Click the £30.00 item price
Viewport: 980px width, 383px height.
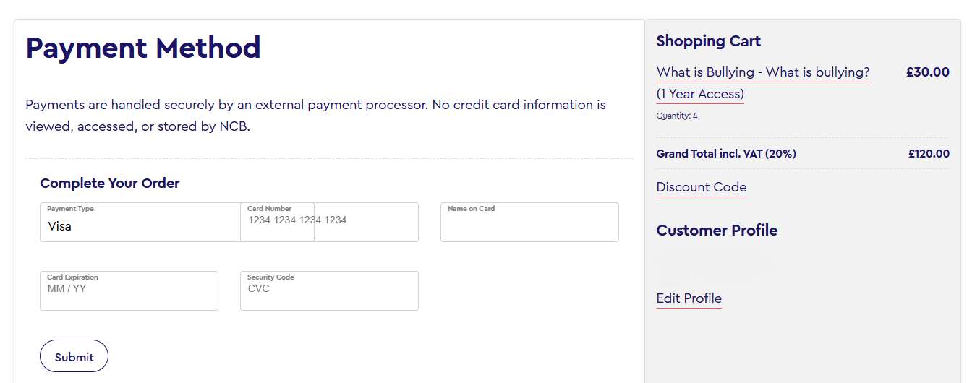coord(927,72)
